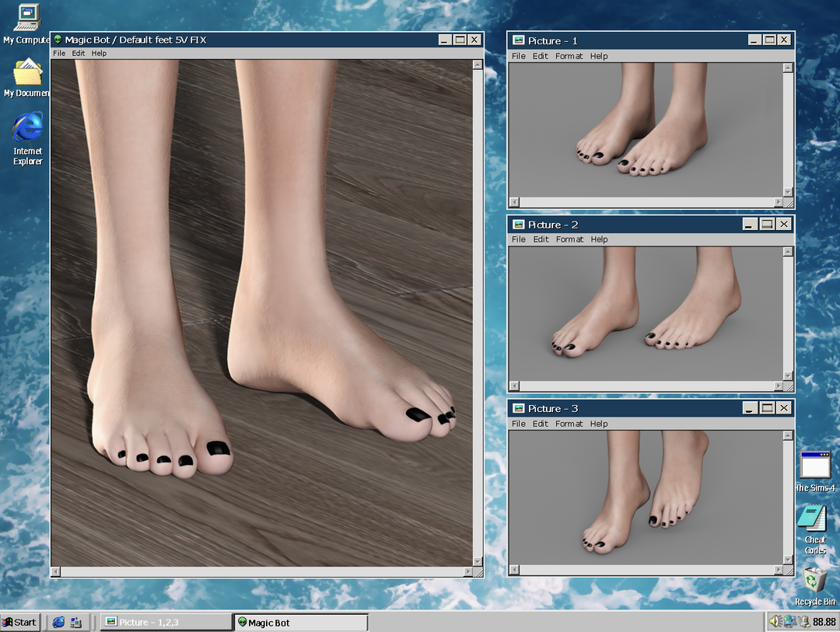The height and width of the screenshot is (632, 840).
Task: Click the Internet Explorer quick launch icon
Action: pos(58,622)
